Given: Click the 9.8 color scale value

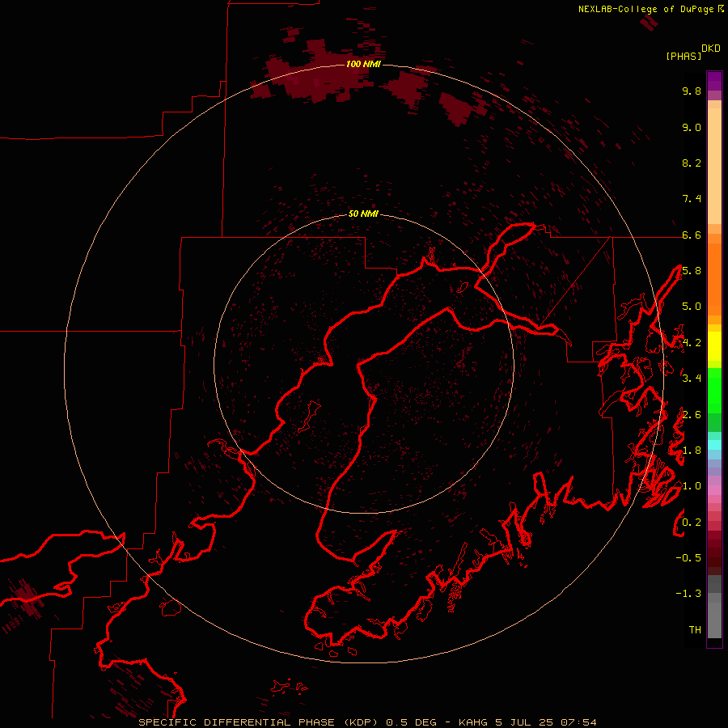Looking at the screenshot, I should pos(692,91).
